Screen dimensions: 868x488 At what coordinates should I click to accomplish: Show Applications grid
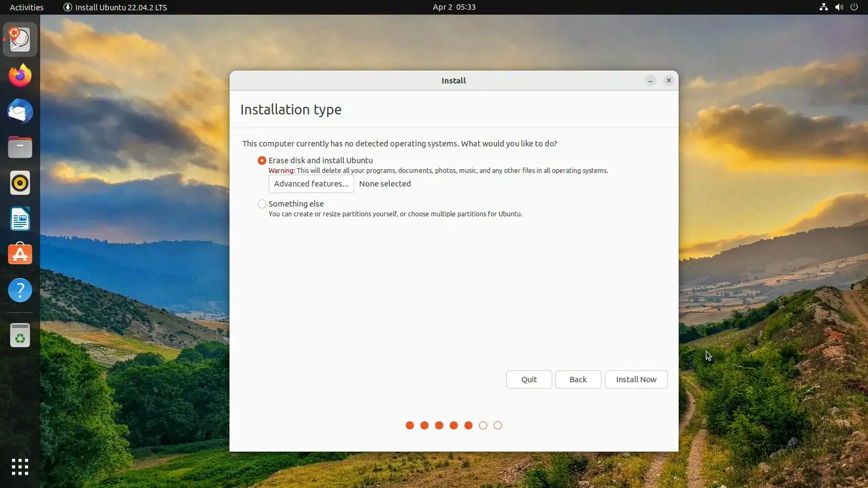point(20,467)
